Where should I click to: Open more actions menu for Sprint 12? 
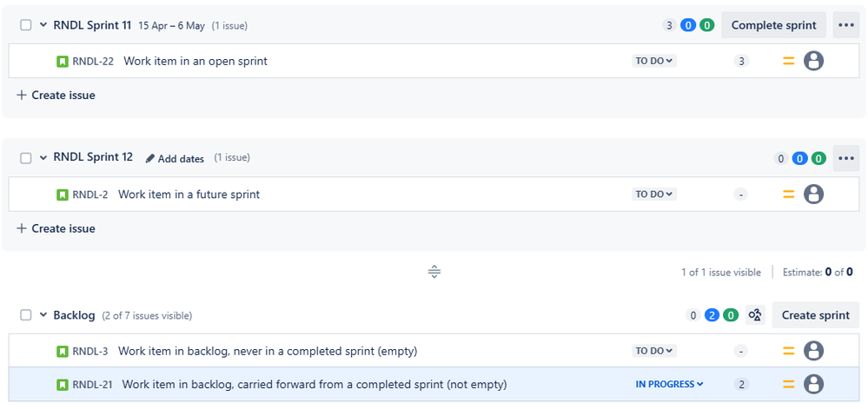point(846,159)
